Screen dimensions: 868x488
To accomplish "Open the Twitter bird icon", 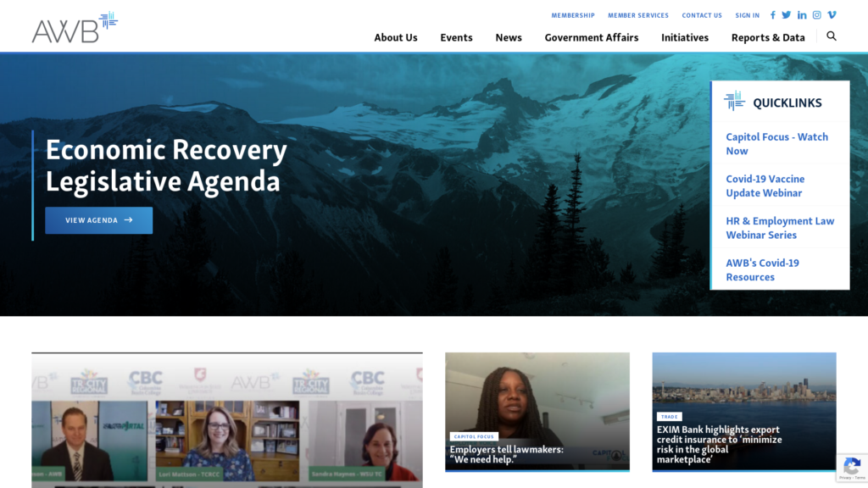I will pos(786,15).
